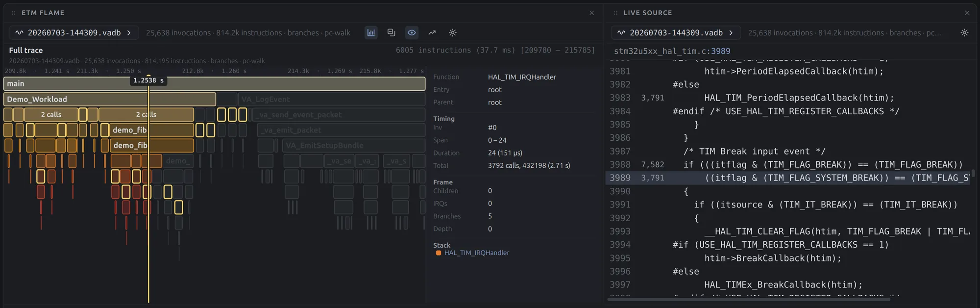Click the Timing section heading
The height and width of the screenshot is (308, 980).
(x=444, y=119)
